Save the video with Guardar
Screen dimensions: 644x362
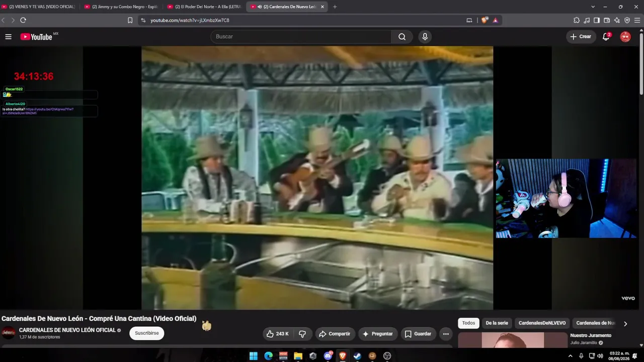[418, 334]
